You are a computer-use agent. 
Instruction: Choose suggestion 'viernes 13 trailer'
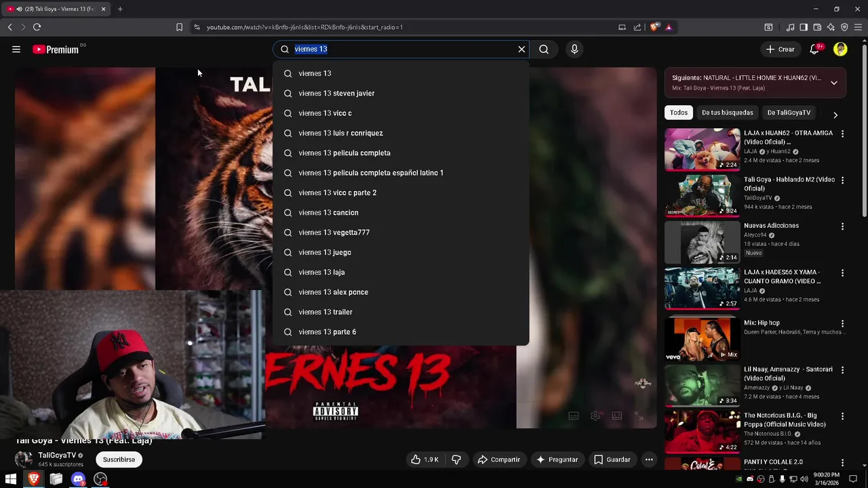coord(401,312)
